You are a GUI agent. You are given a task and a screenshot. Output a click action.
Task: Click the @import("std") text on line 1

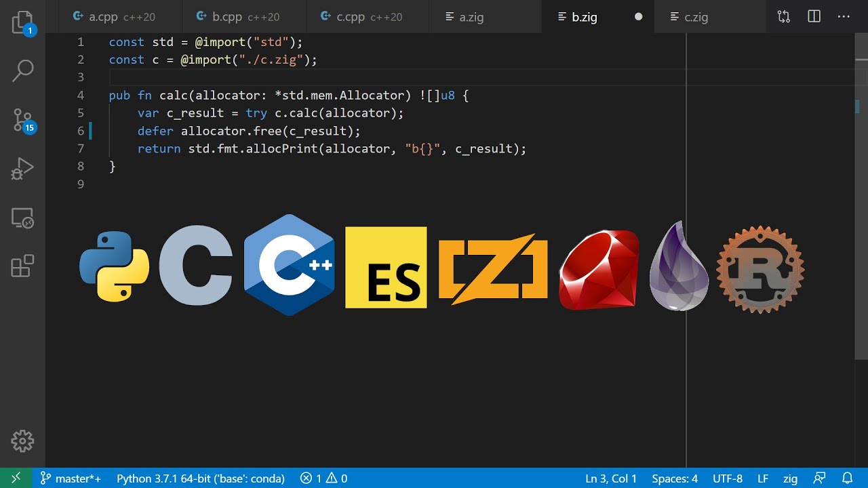[x=245, y=42]
